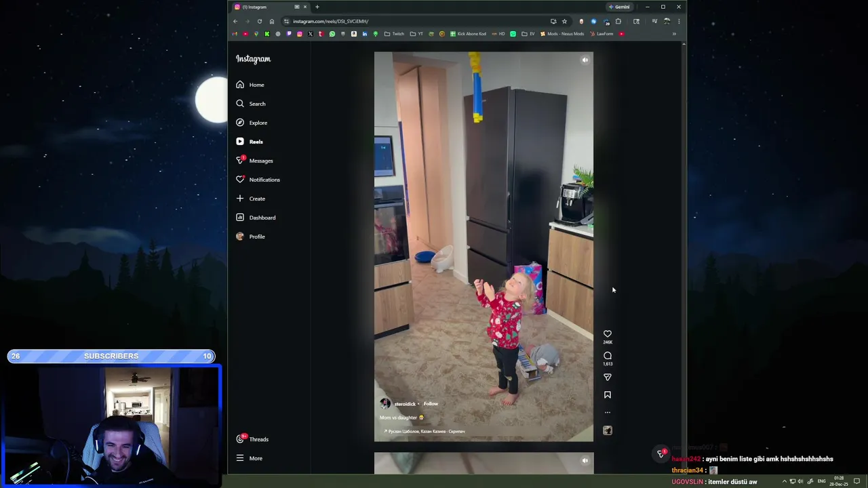
Task: Toggle sound on the current reel
Action: click(585, 60)
